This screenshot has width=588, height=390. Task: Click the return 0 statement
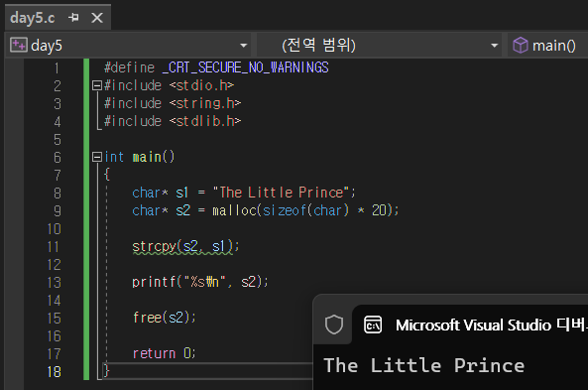tap(164, 353)
